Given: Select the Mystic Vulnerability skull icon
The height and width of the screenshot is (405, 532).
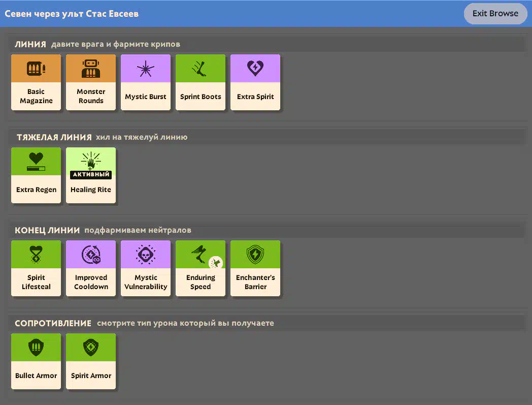Looking at the screenshot, I should point(146,255).
